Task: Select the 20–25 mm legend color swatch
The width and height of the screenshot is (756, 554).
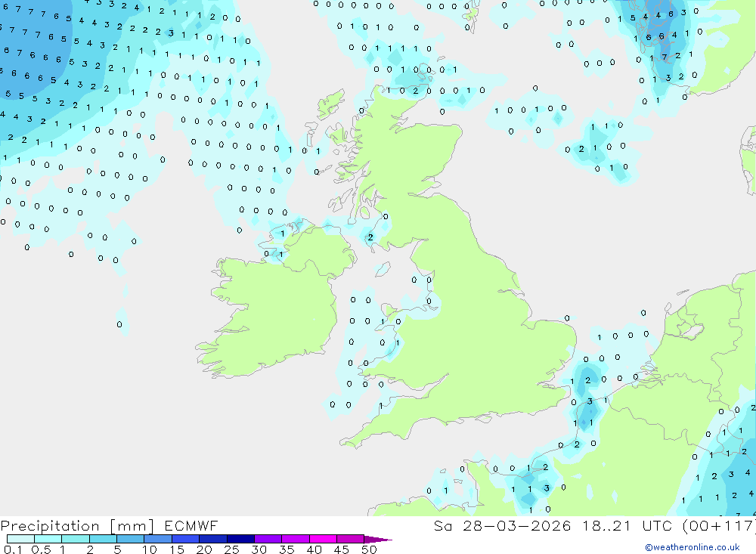Action: point(213,539)
